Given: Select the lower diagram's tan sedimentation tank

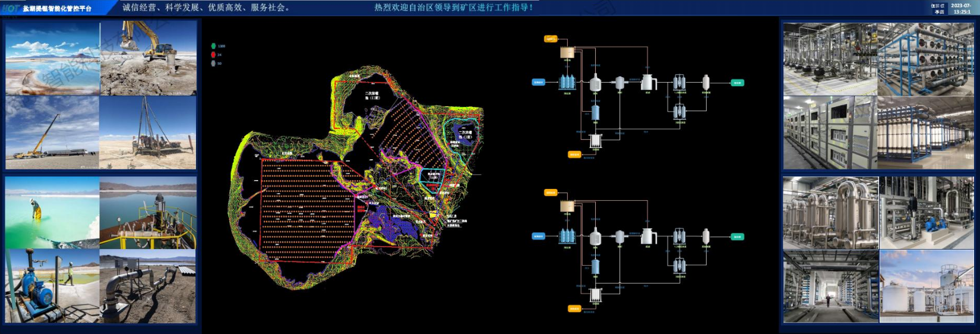Looking at the screenshot, I should click(x=567, y=206).
